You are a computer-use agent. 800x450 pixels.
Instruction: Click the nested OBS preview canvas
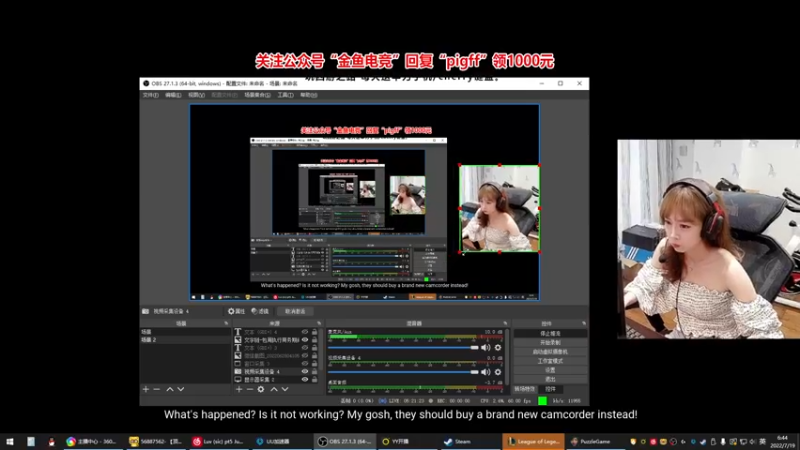pos(348,192)
